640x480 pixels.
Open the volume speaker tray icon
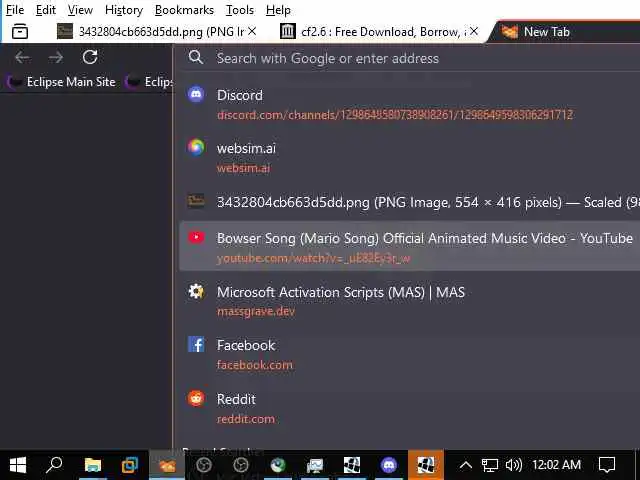click(514, 465)
